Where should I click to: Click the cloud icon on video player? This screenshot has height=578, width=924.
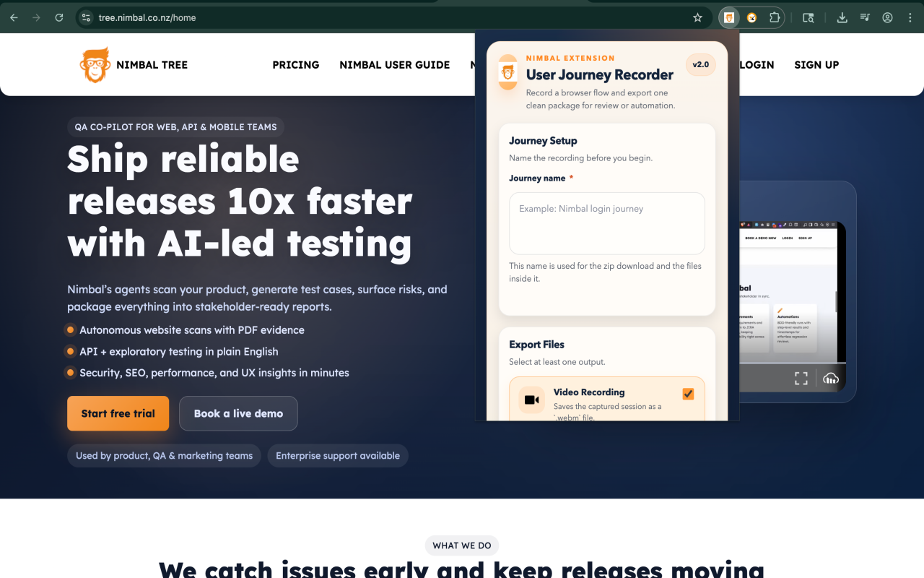point(831,378)
